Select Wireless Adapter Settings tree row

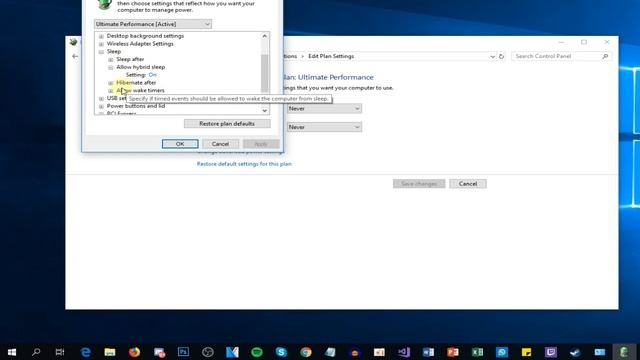coord(140,44)
